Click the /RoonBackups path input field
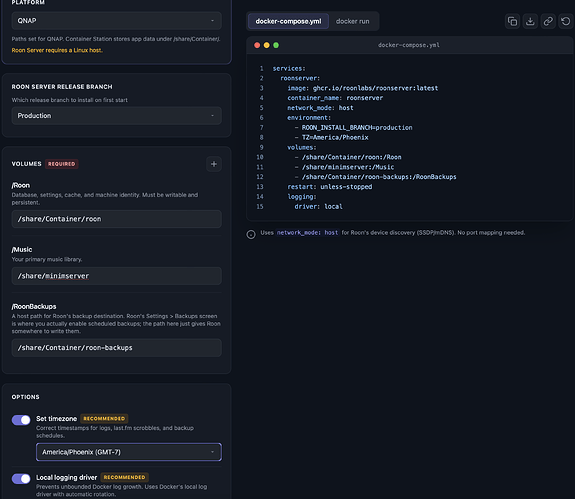The height and width of the screenshot is (499, 575). (117, 348)
